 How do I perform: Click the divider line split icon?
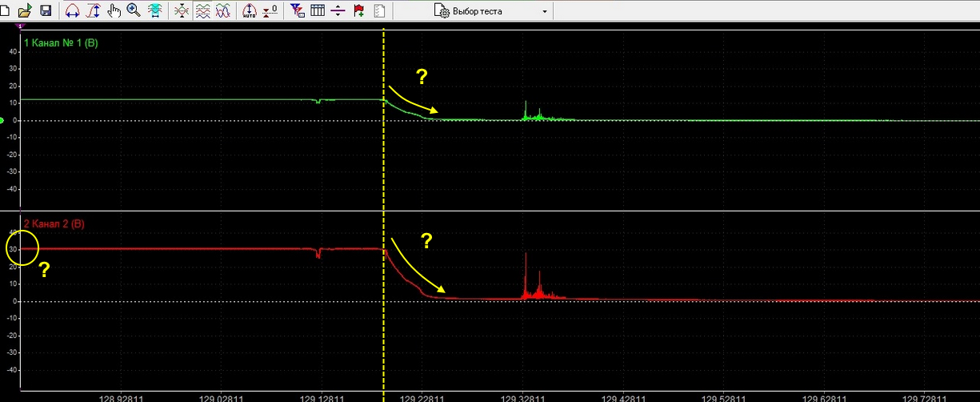point(338,10)
